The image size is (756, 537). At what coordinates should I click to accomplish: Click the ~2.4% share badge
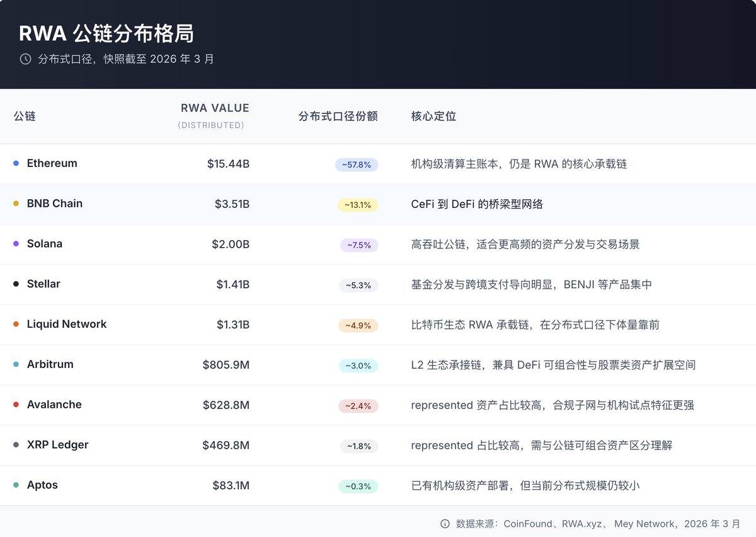[358, 406]
